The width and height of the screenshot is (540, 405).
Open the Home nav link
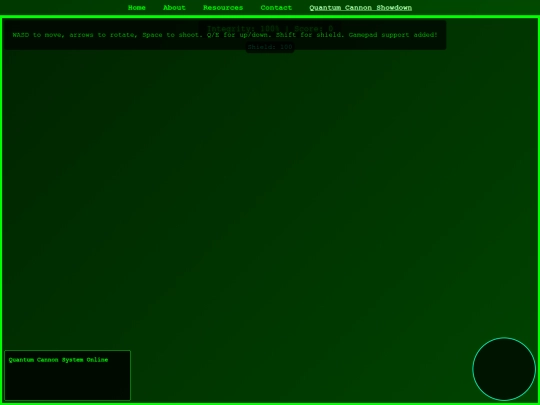coord(137,8)
